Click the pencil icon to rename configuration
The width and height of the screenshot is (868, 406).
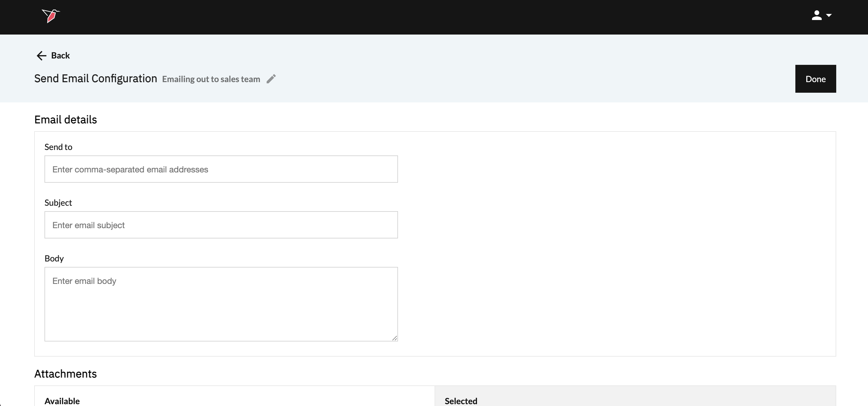(x=271, y=79)
